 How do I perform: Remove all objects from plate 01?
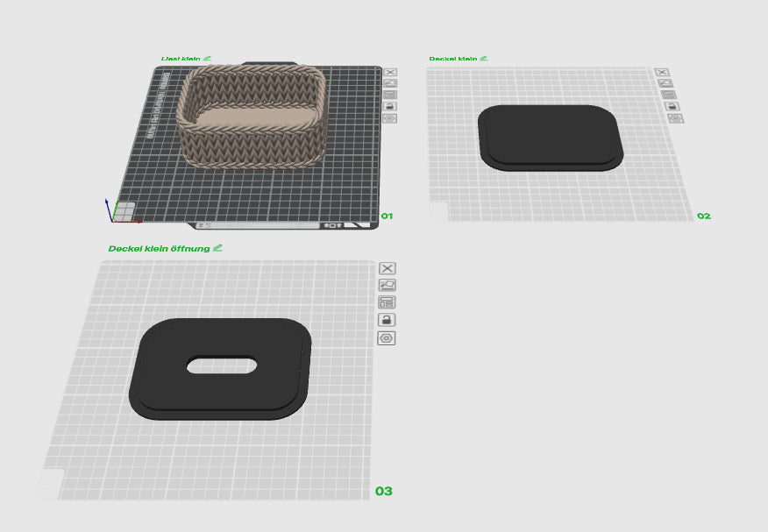[x=390, y=72]
